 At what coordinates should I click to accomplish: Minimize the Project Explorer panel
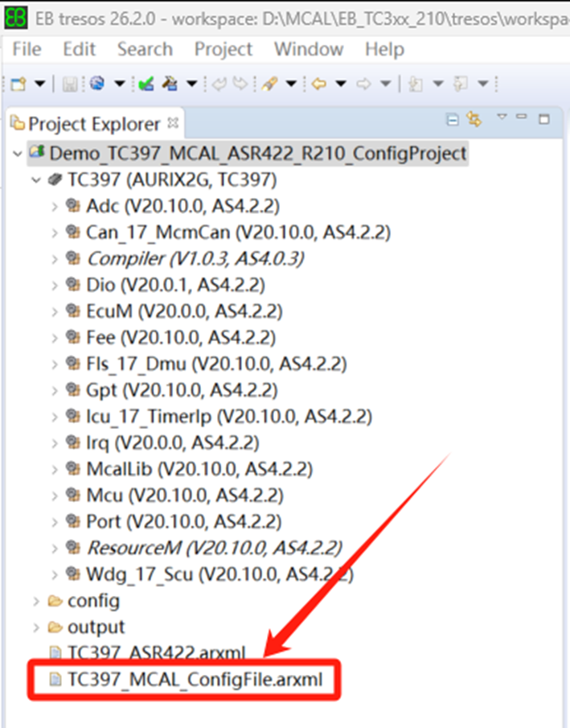click(522, 117)
